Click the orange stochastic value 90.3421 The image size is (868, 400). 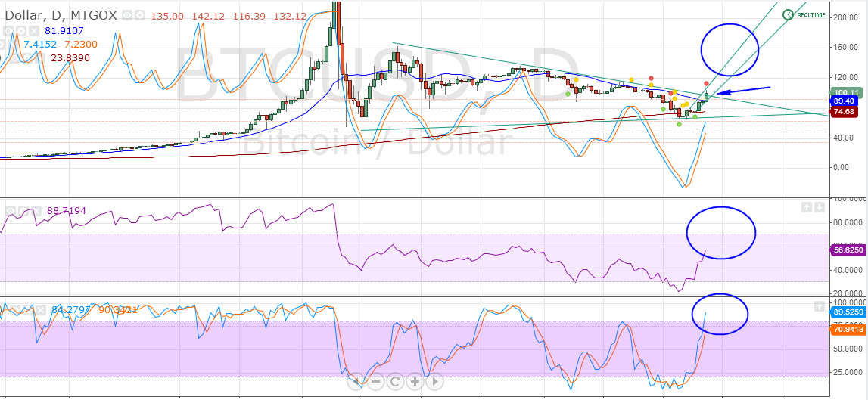coord(118,310)
